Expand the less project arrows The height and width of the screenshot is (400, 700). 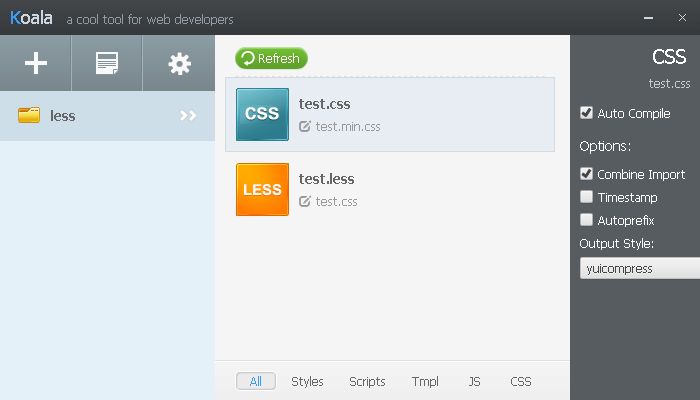pyautogui.click(x=188, y=116)
